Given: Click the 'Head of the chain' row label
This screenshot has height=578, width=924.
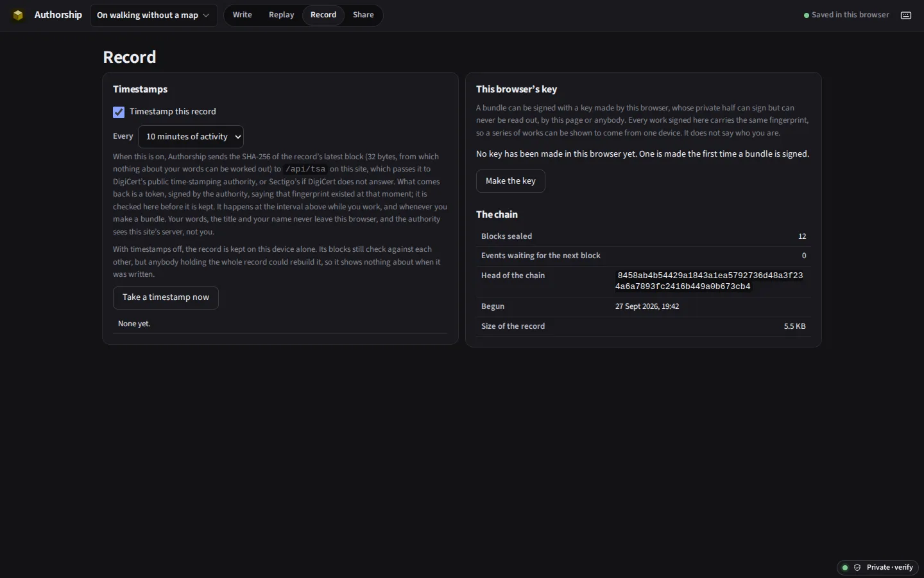Looking at the screenshot, I should (513, 276).
